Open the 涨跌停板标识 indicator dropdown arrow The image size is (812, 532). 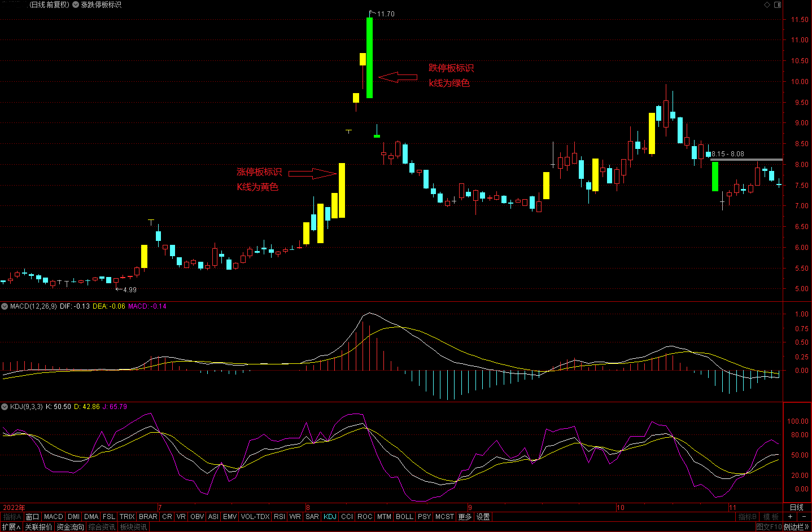(76, 5)
